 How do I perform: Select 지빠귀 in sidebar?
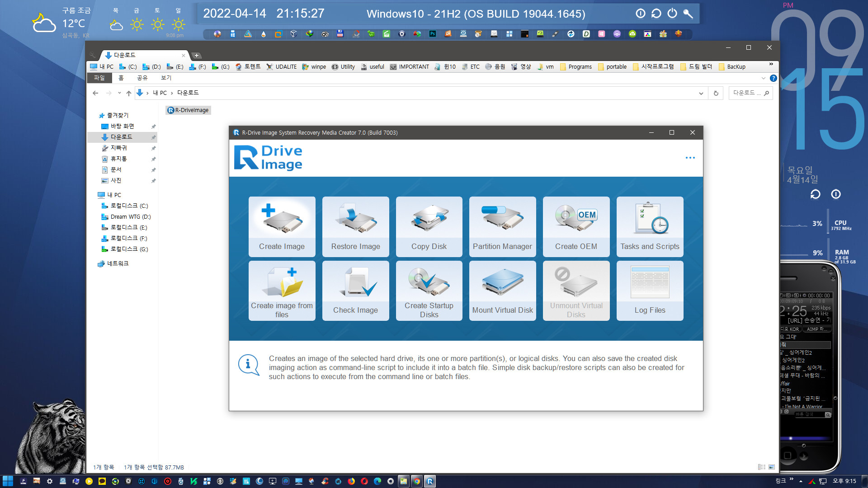tap(118, 148)
